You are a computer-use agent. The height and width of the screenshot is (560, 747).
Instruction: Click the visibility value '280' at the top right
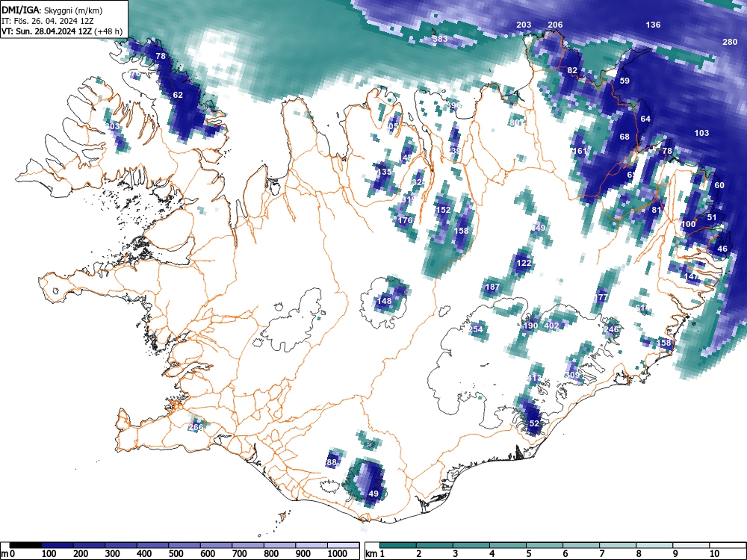730,42
